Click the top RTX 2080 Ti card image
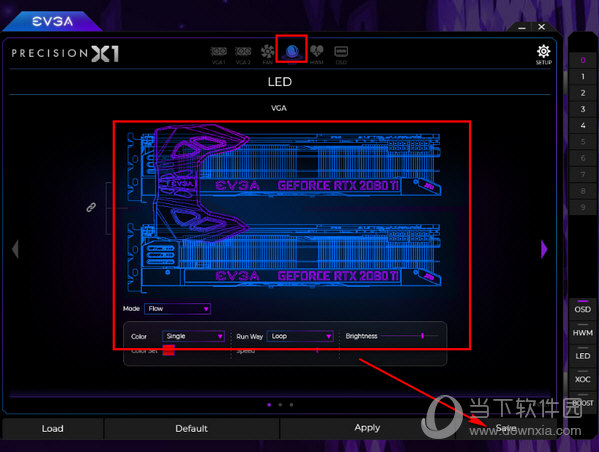Image resolution: width=599 pixels, height=452 pixels. [284, 166]
